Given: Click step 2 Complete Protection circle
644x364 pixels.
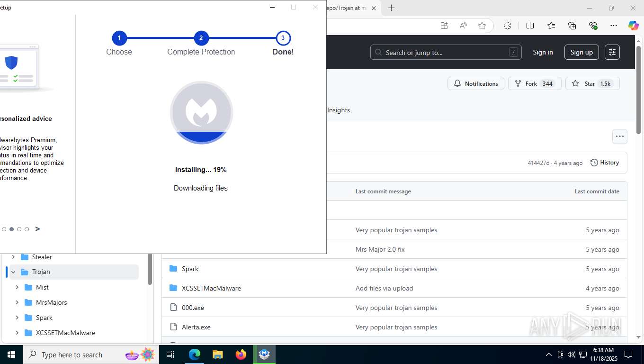Looking at the screenshot, I should (x=201, y=38).
